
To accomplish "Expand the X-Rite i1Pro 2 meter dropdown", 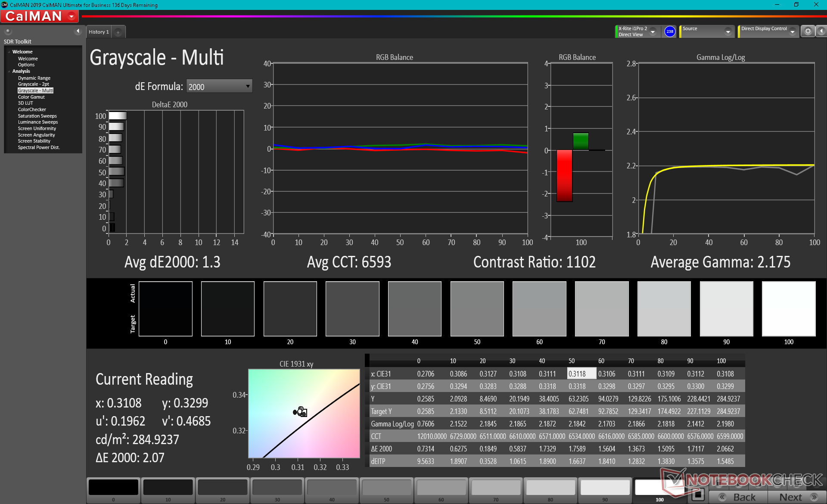I will click(x=653, y=31).
